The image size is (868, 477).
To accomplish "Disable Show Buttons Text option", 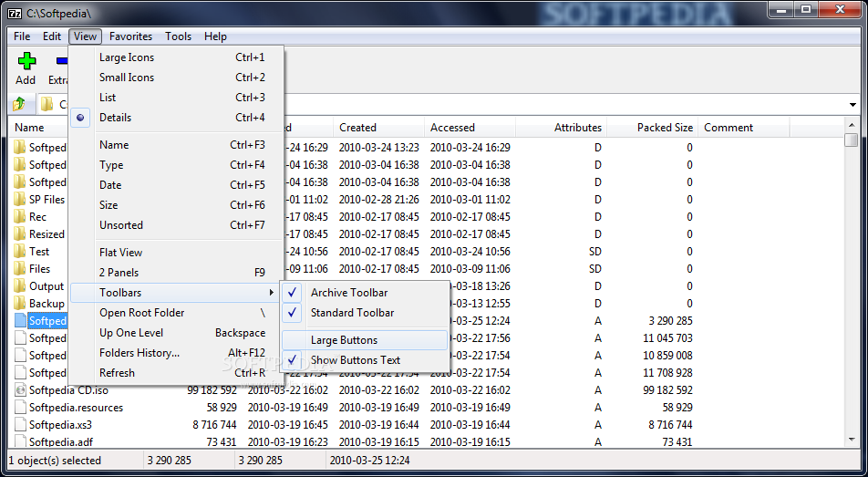I will (366, 360).
